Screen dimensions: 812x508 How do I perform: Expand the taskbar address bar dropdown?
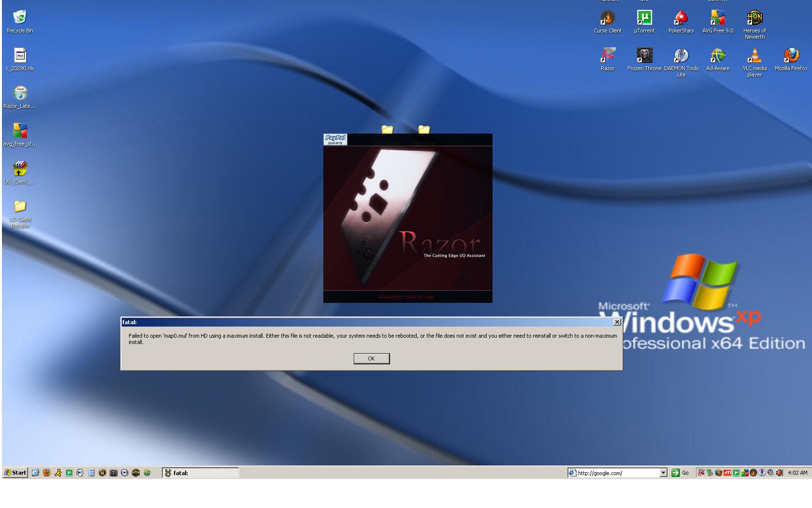(663, 473)
